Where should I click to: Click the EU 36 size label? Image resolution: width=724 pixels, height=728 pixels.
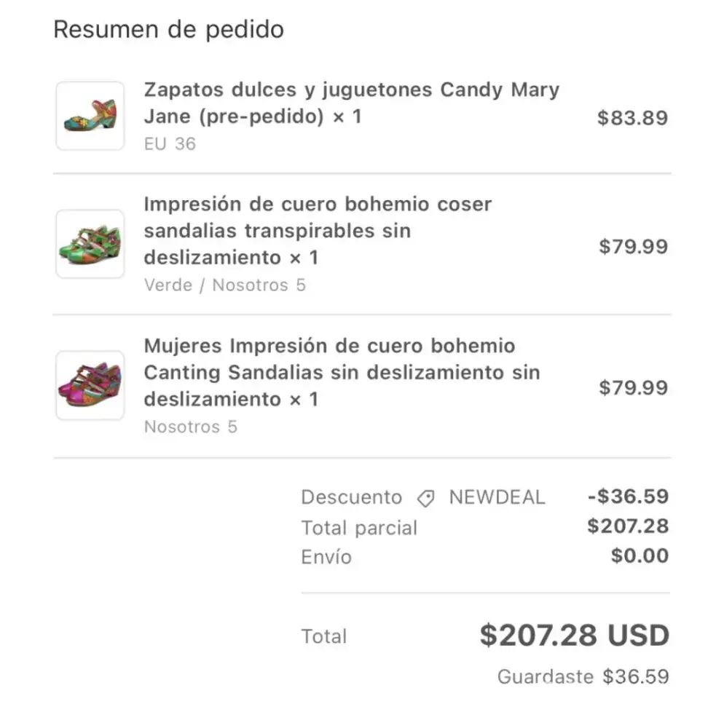[170, 143]
